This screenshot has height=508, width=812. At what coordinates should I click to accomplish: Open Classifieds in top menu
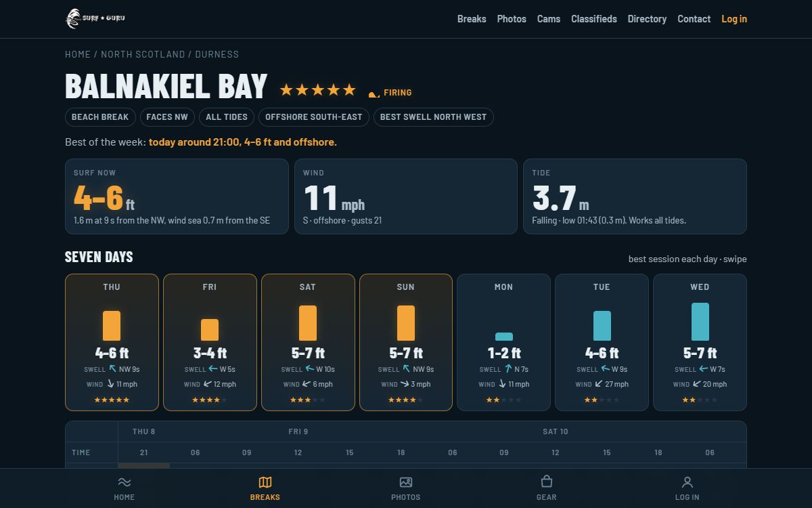(x=594, y=19)
